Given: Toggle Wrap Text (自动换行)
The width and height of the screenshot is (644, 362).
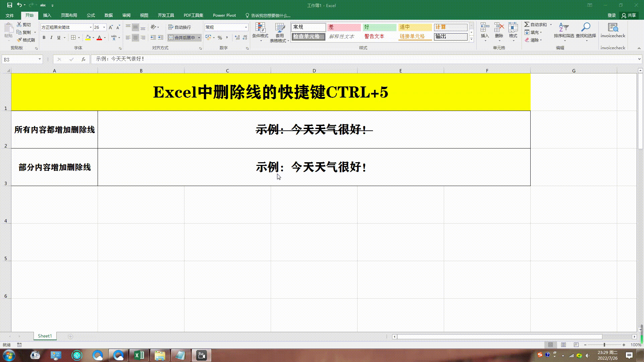Looking at the screenshot, I should click(179, 27).
